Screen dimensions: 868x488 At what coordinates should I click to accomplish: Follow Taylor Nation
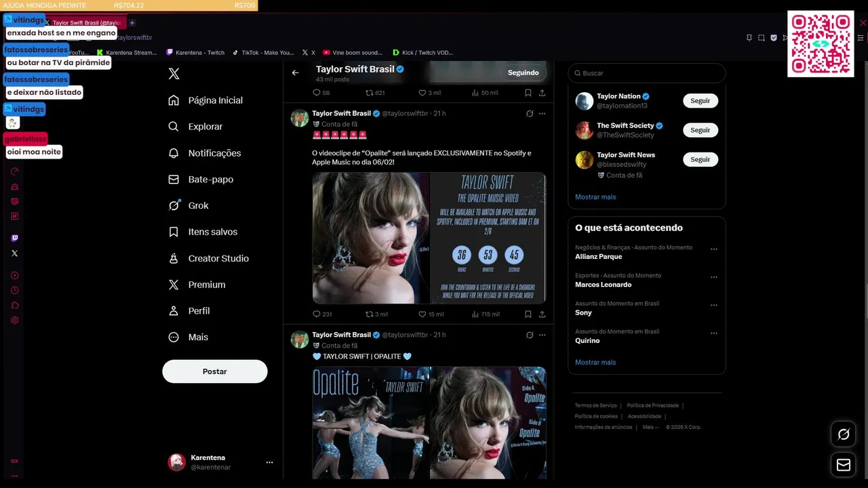click(701, 101)
